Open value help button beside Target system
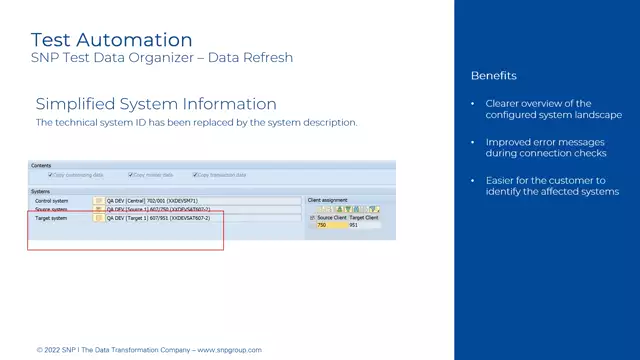The height and width of the screenshot is (360, 640). tap(98, 218)
